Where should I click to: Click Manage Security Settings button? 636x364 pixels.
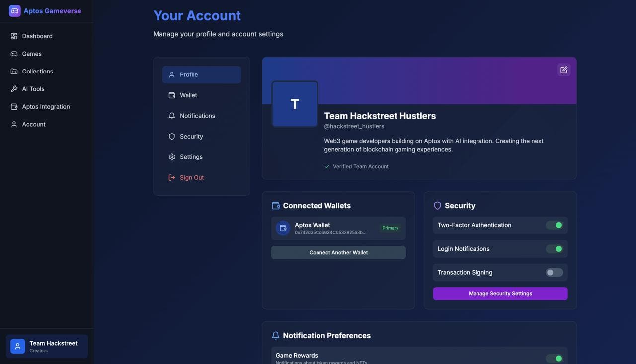click(x=500, y=294)
